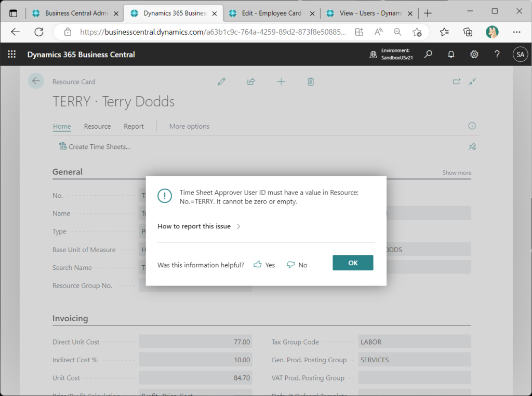Refresh the browser page

pyautogui.click(x=39, y=32)
